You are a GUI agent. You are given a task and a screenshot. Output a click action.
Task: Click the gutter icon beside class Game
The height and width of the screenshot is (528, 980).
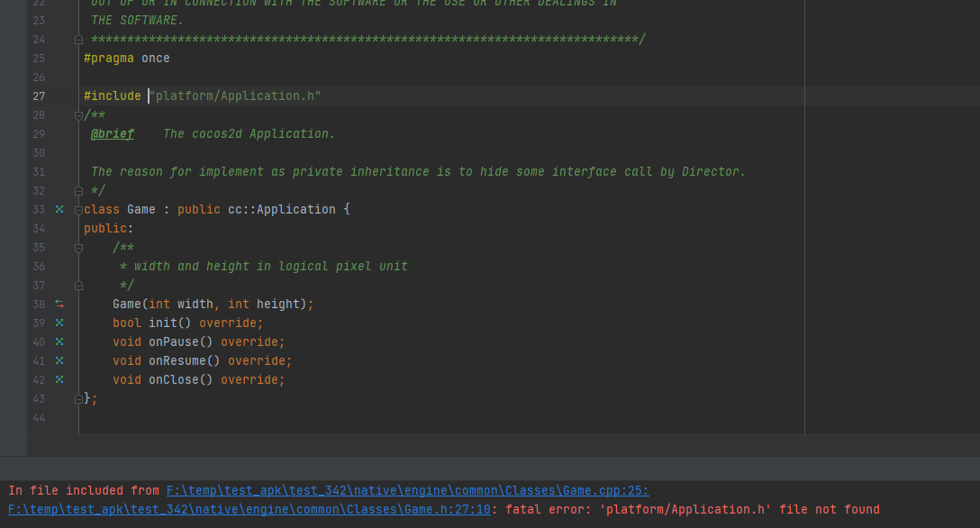(59, 209)
